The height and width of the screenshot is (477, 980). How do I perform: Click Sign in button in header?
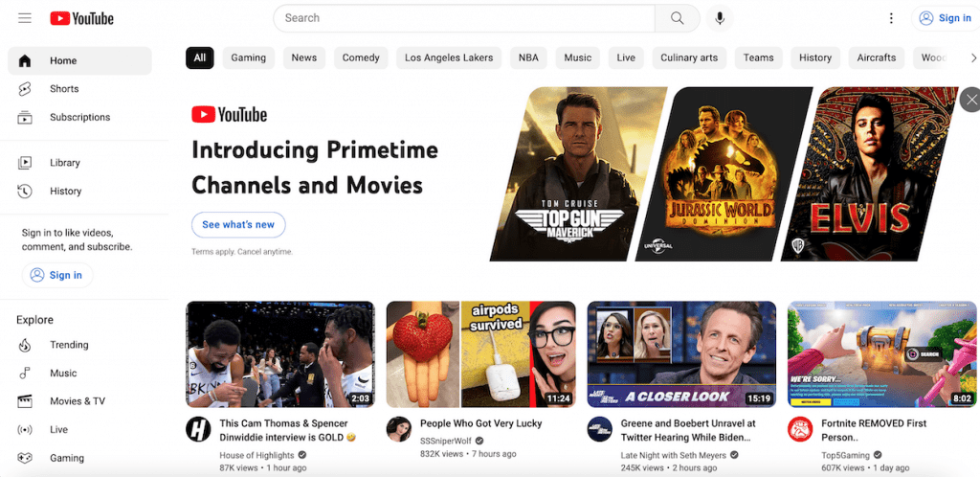coord(945,18)
